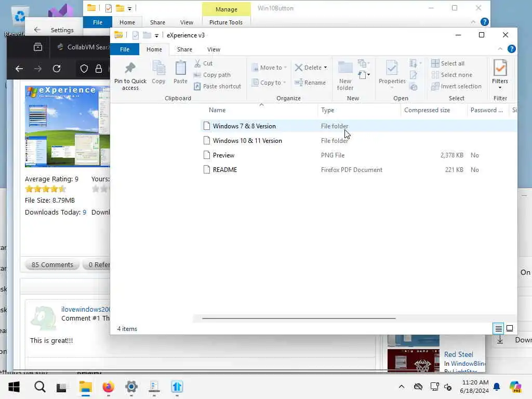Show hidden tray icons chevron

pyautogui.click(x=402, y=387)
